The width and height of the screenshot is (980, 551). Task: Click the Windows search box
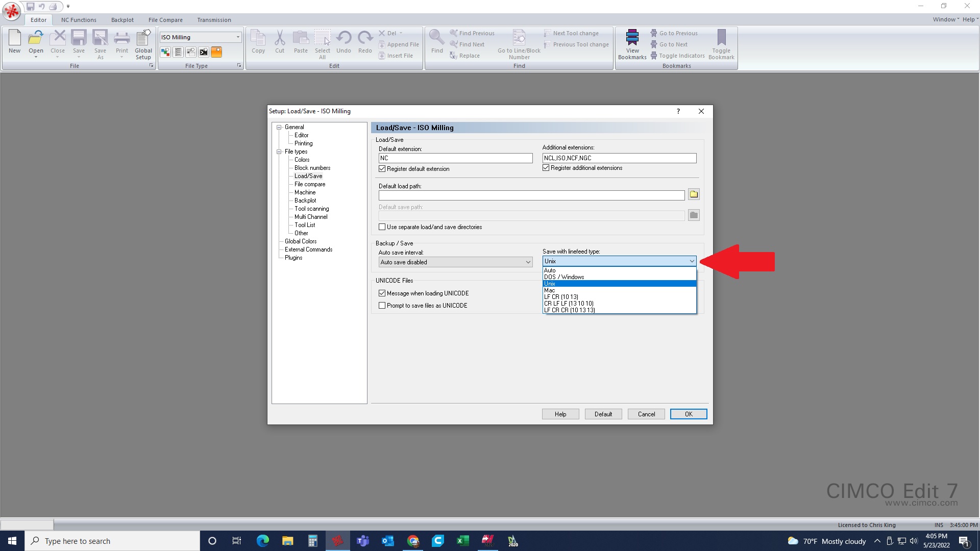click(x=112, y=541)
